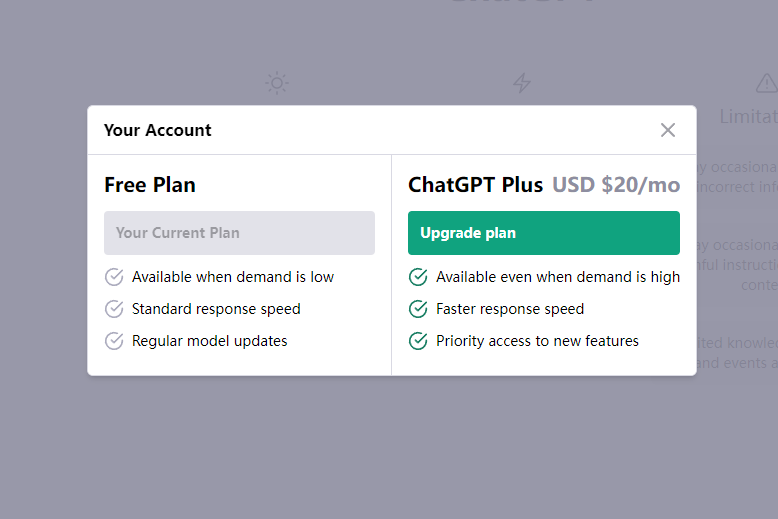Image resolution: width=778 pixels, height=519 pixels.
Task: Click the sun icon in the dimmed background
Action: [277, 83]
